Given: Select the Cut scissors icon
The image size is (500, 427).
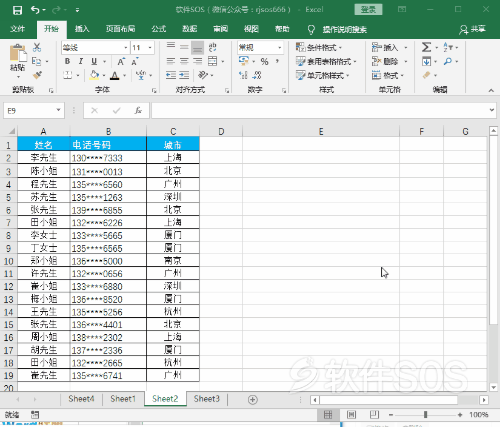Looking at the screenshot, I should tap(37, 47).
